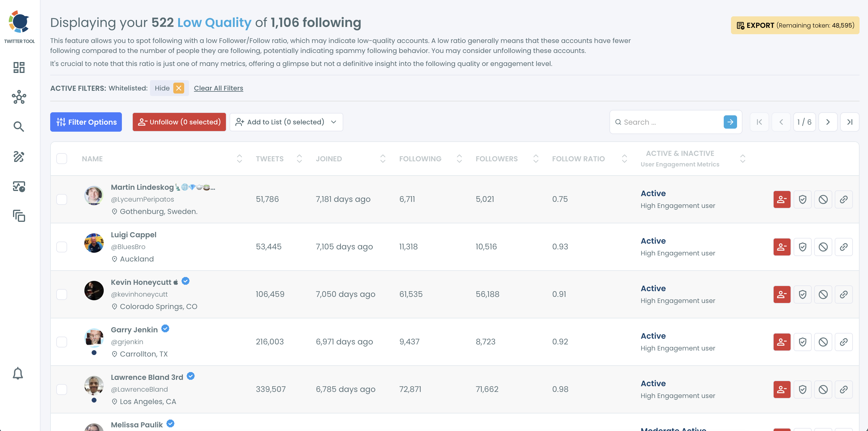868x431 pixels.
Task: Block Kevin Honeycutt with ban icon
Action: (823, 294)
